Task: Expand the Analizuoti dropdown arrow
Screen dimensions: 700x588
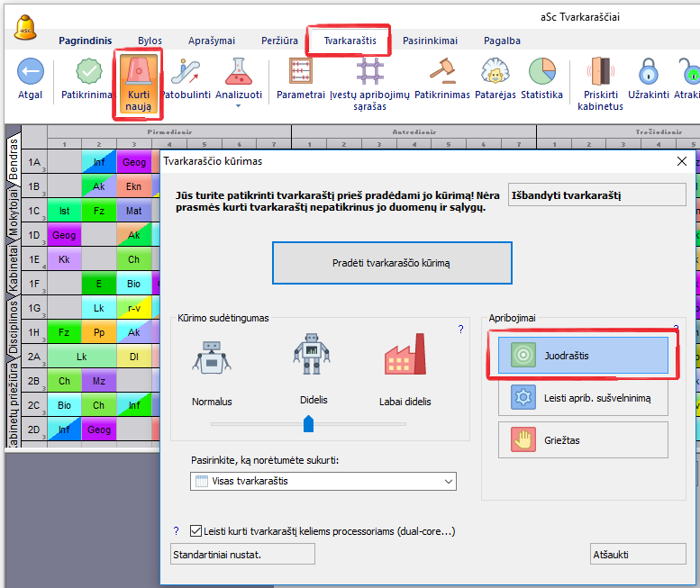Action: click(239, 105)
